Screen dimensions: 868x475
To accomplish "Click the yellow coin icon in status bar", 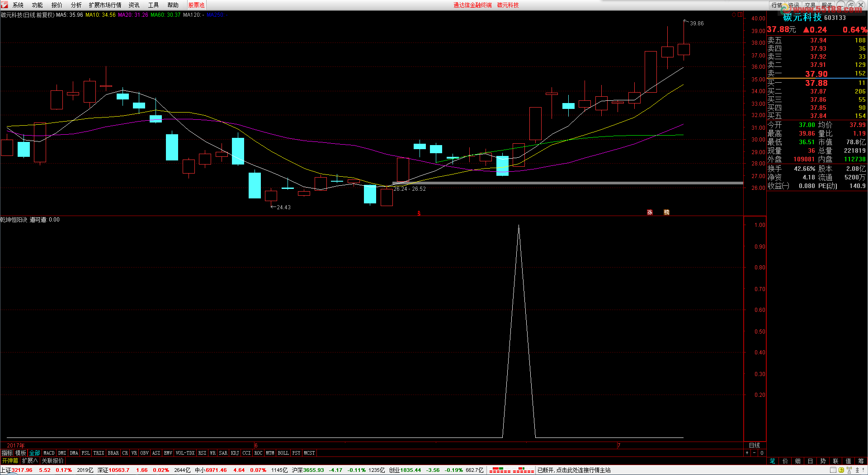I will point(841,470).
